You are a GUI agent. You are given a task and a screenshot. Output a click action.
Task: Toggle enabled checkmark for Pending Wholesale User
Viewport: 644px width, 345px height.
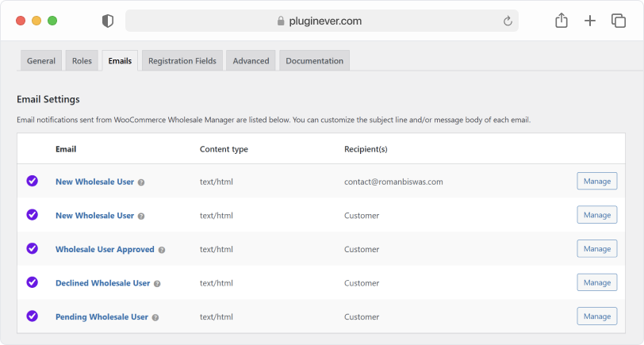click(x=33, y=316)
